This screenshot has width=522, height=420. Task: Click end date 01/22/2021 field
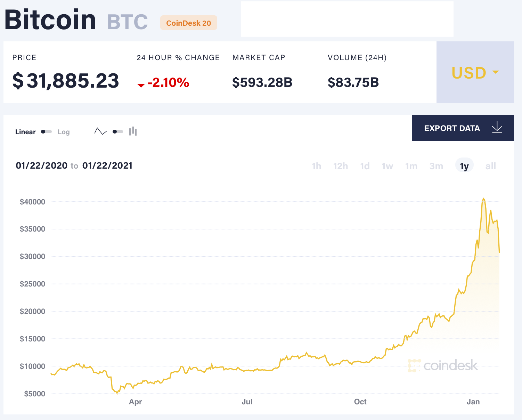click(x=107, y=165)
